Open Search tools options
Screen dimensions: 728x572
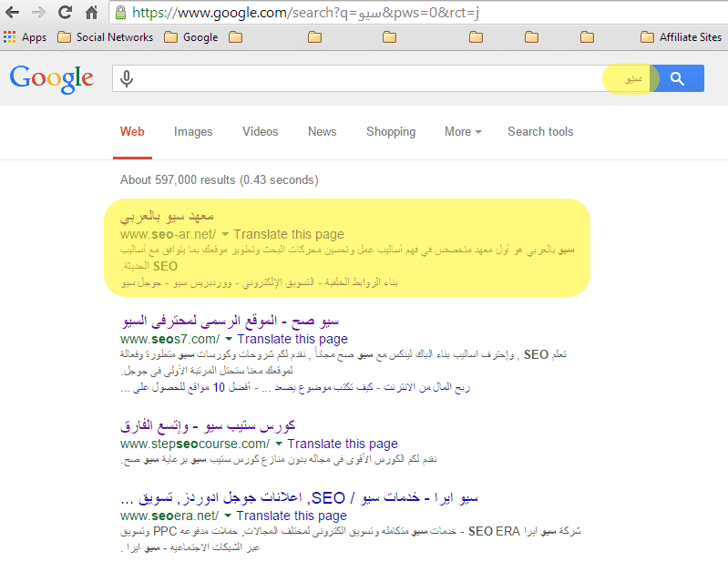540,132
